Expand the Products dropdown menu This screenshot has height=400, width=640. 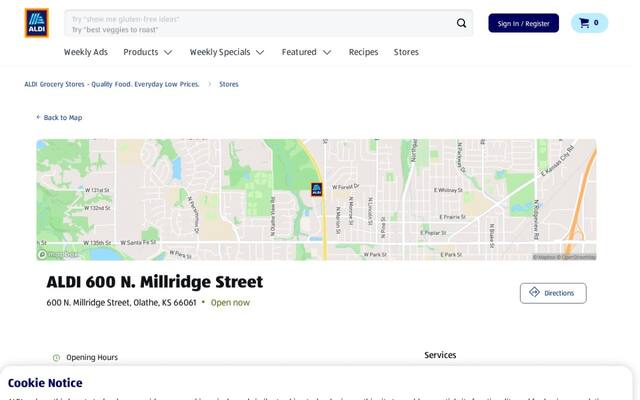click(148, 52)
